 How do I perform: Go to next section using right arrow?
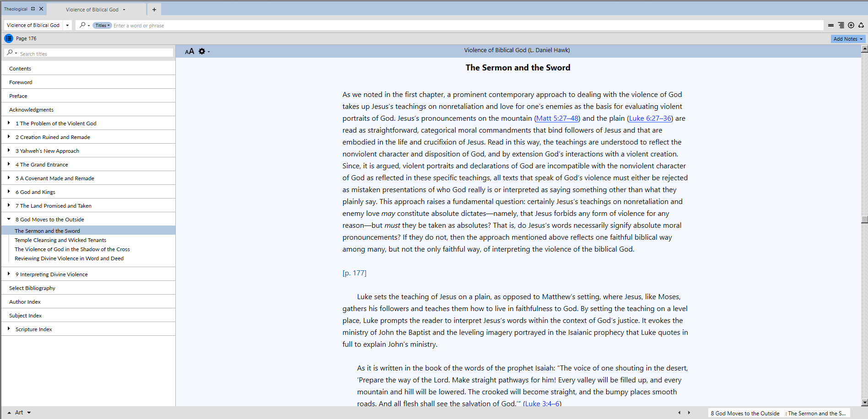coord(689,413)
